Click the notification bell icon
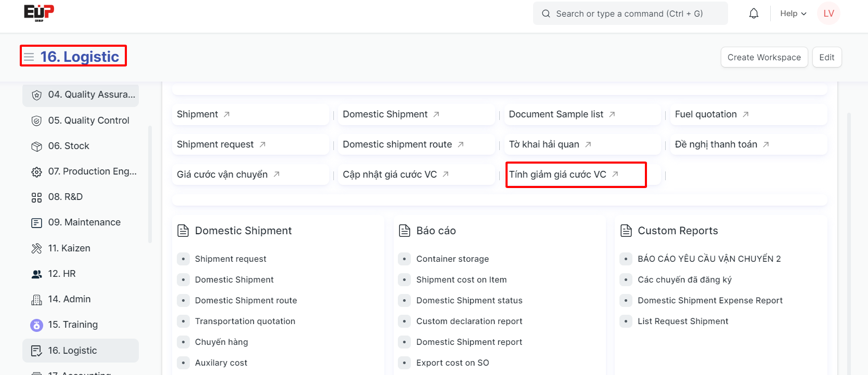 click(x=754, y=14)
